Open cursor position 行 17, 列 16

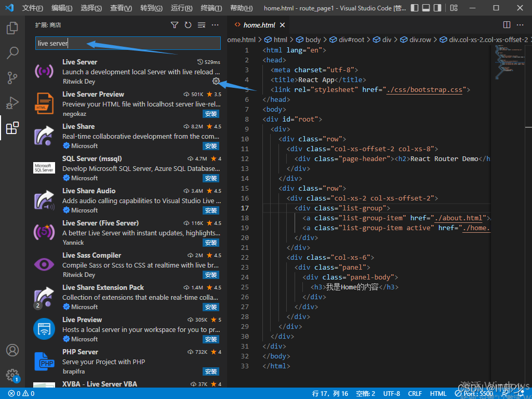330,394
